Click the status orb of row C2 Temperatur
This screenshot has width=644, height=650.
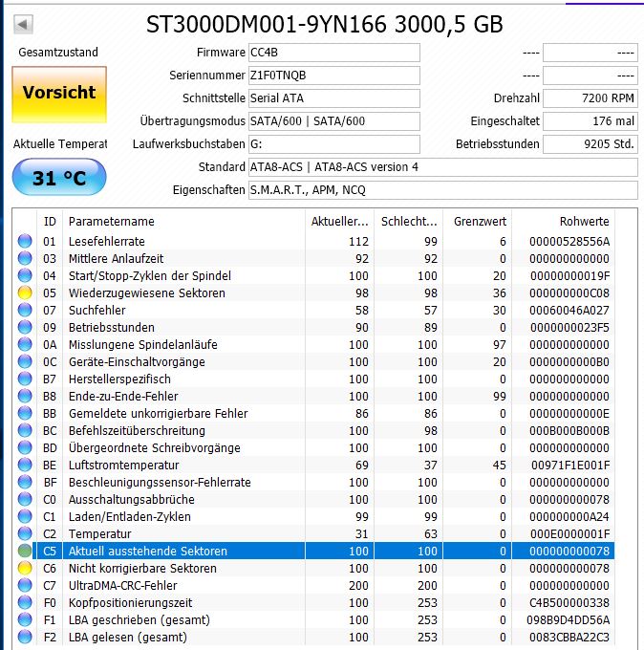25,533
